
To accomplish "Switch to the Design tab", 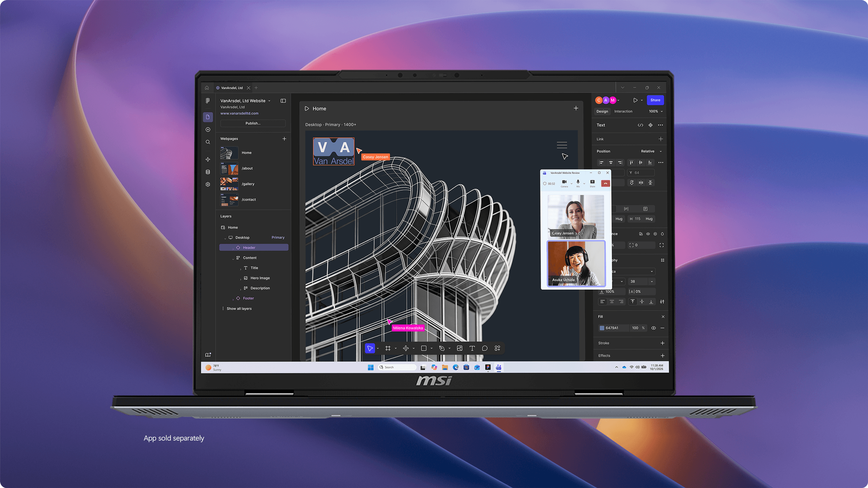I will point(602,112).
